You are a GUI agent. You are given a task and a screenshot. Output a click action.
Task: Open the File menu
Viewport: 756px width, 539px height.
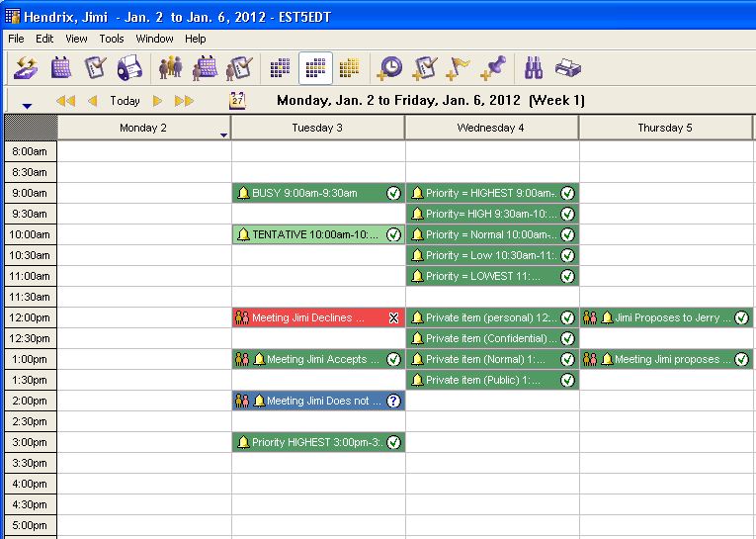click(16, 39)
